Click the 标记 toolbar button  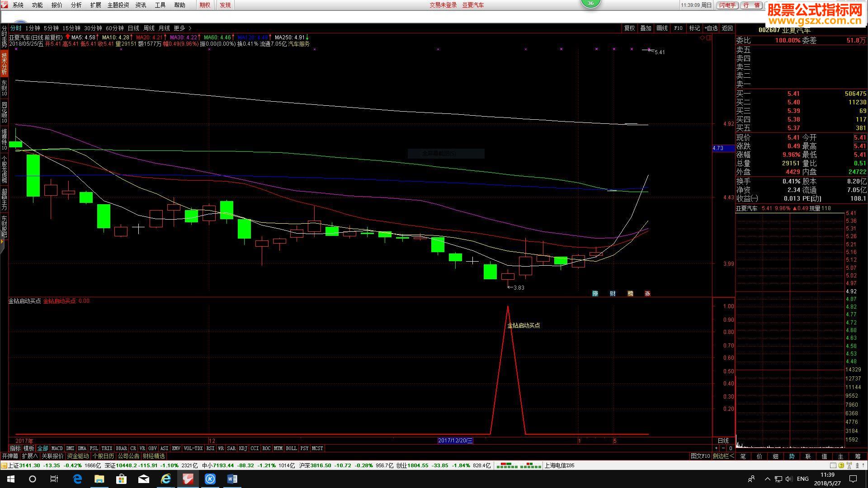pos(694,28)
